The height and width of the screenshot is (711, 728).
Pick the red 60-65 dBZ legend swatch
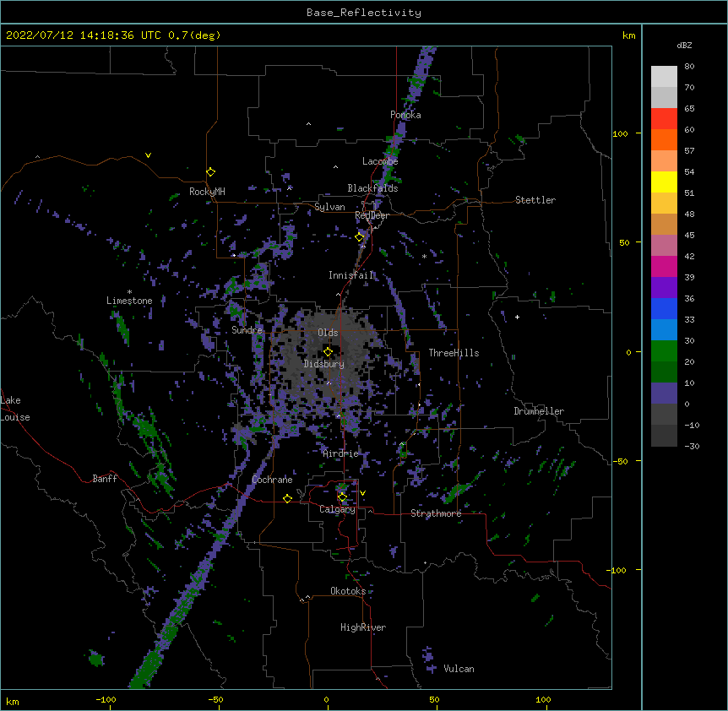click(x=664, y=118)
